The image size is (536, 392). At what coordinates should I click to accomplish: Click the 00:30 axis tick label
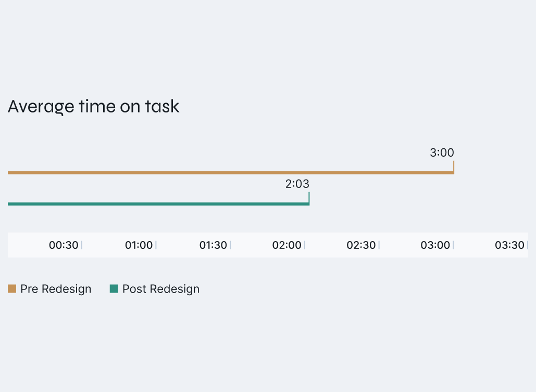[x=64, y=245]
